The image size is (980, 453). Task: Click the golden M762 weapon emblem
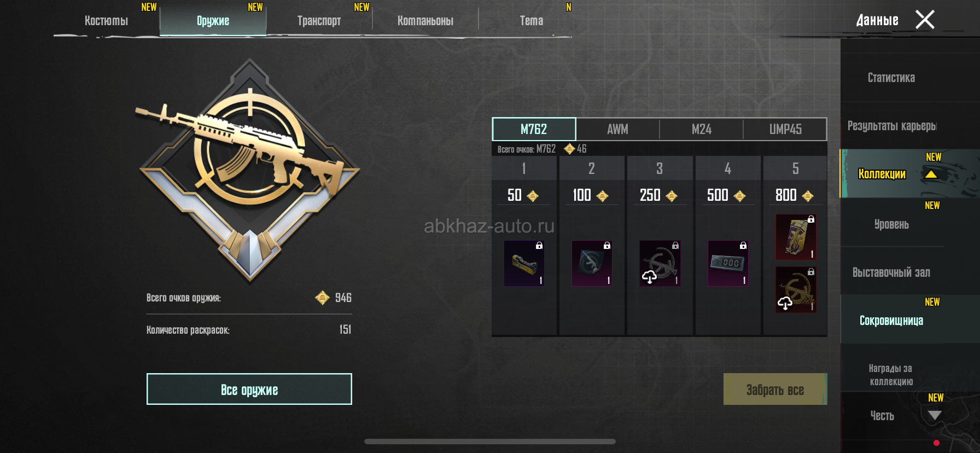[249, 171]
